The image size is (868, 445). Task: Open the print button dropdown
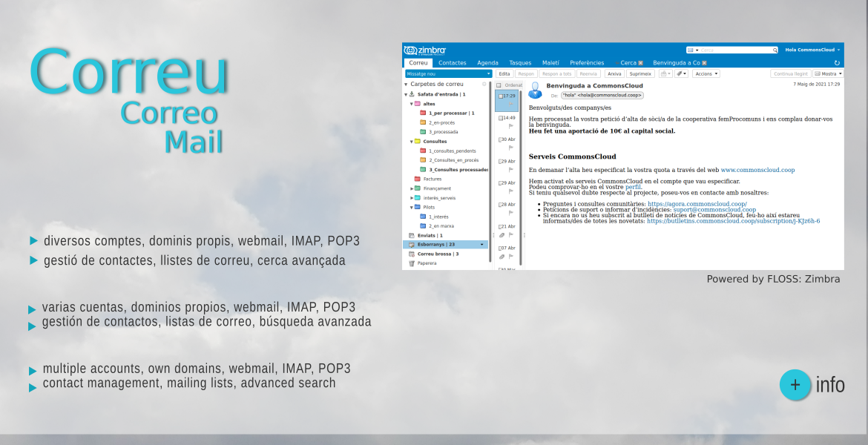click(669, 73)
